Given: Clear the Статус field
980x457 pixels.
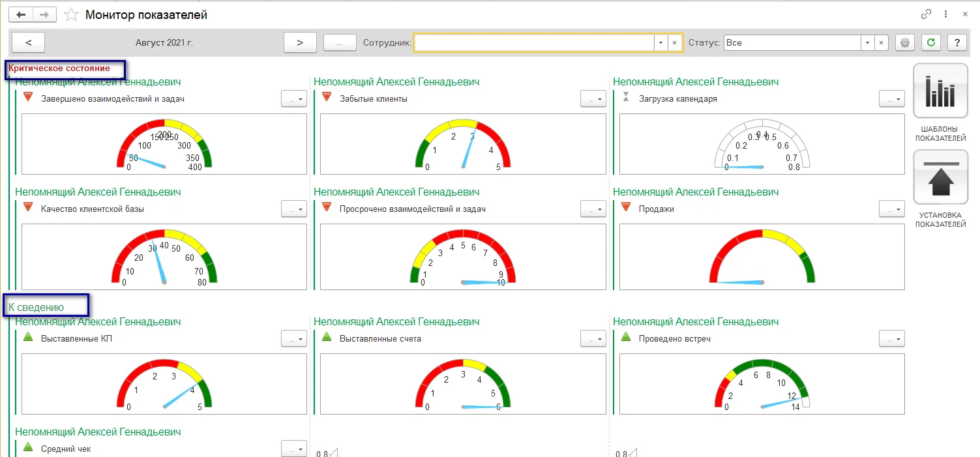Looking at the screenshot, I should [881, 42].
